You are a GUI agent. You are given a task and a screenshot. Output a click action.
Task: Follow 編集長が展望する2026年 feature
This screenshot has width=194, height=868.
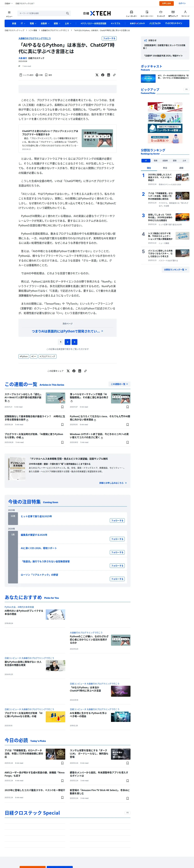coord(117,539)
